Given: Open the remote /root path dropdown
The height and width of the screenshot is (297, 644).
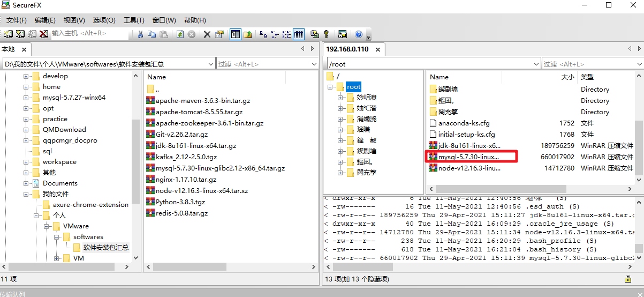Looking at the screenshot, I should click(536, 64).
